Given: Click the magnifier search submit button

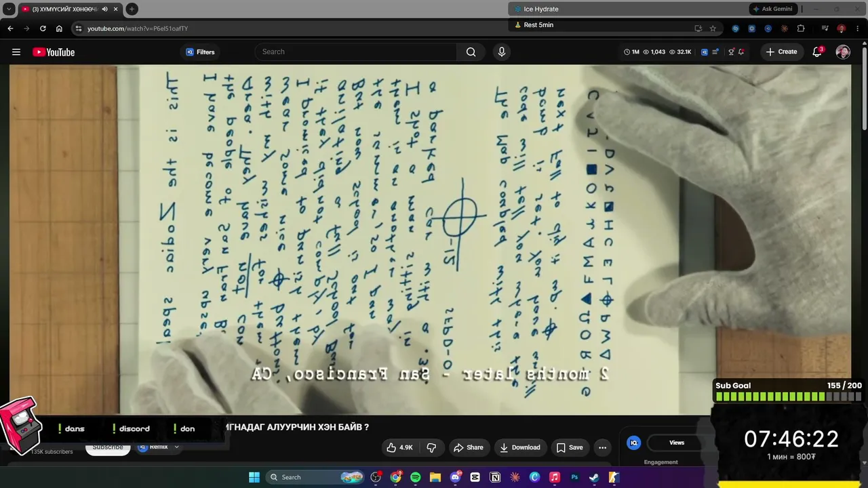Looking at the screenshot, I should click(x=471, y=52).
